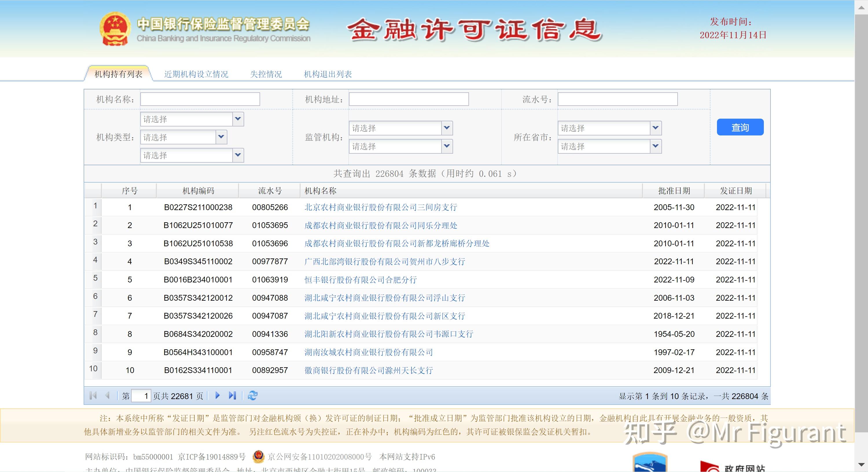Click the police badge icon in footer
868x472 pixels.
click(x=258, y=456)
